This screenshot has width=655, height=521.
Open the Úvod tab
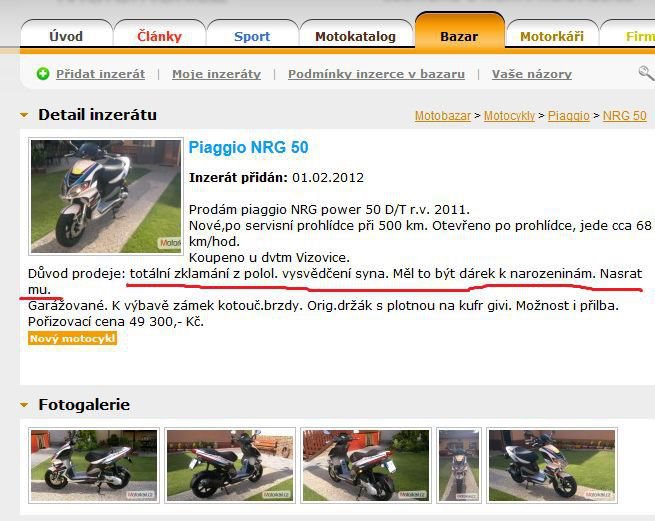[x=66, y=36]
